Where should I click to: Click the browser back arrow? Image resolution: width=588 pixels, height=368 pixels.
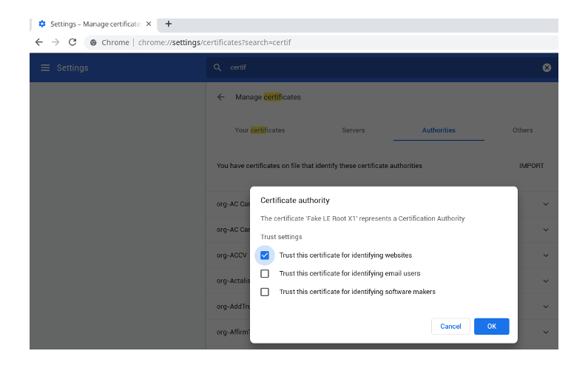[x=39, y=42]
